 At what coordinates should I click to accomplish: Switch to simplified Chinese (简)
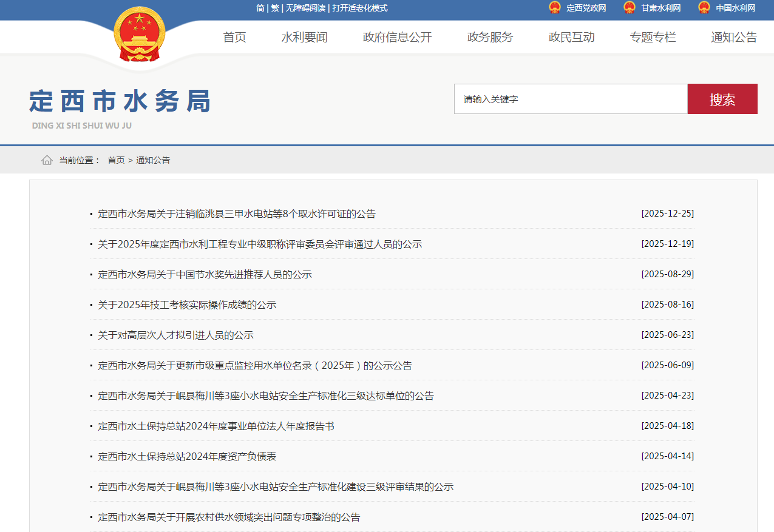tap(260, 8)
